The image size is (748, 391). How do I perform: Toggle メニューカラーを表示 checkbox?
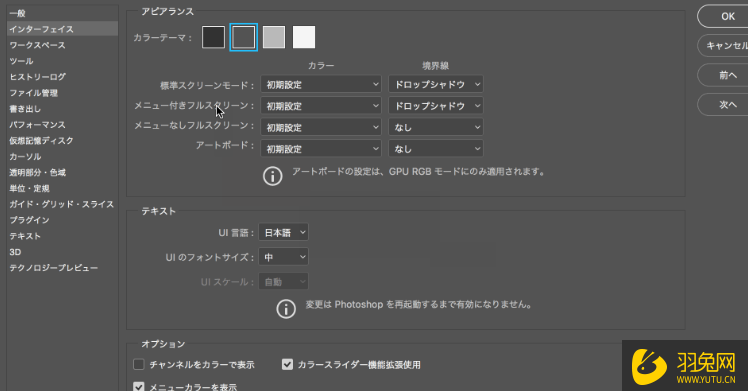tap(139, 387)
